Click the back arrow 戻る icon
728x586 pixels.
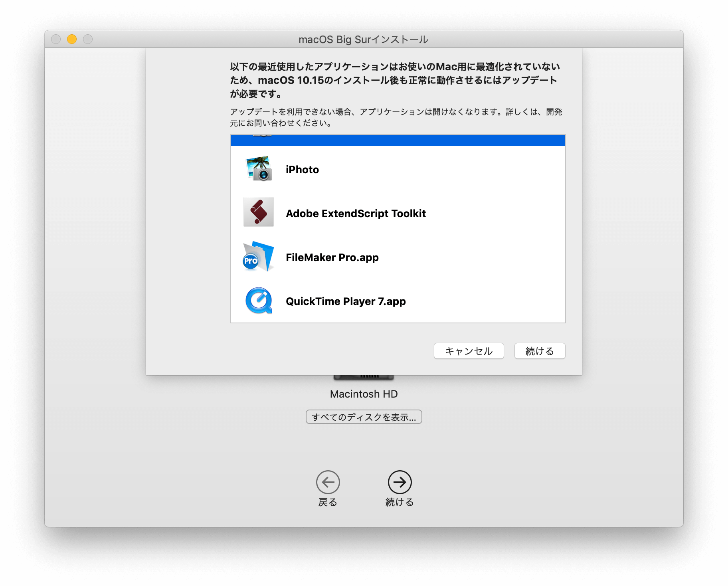tap(328, 482)
